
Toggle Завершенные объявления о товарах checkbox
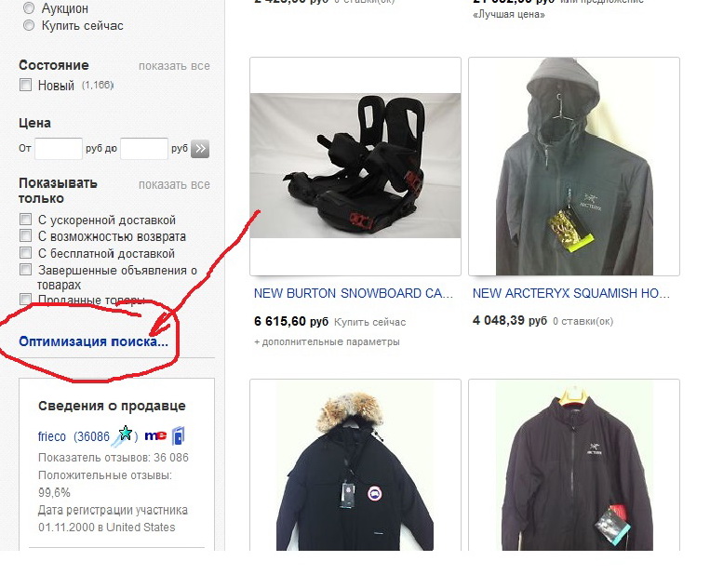(x=25, y=270)
